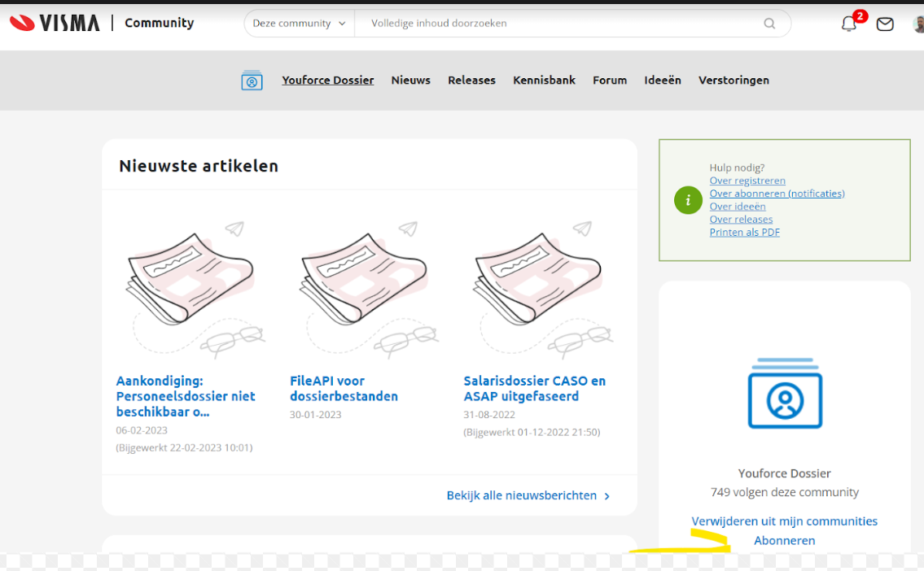Open the messages envelope icon
The width and height of the screenshot is (924, 571).
point(885,24)
